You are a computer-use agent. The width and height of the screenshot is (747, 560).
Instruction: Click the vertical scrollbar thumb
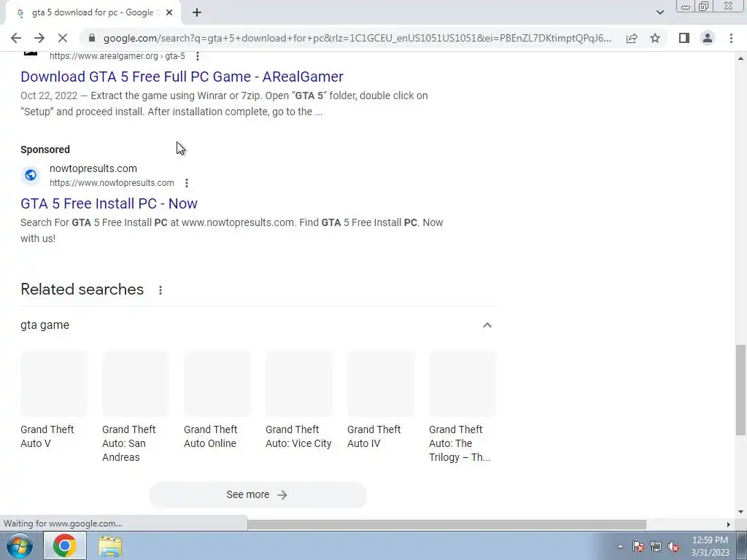(x=740, y=389)
